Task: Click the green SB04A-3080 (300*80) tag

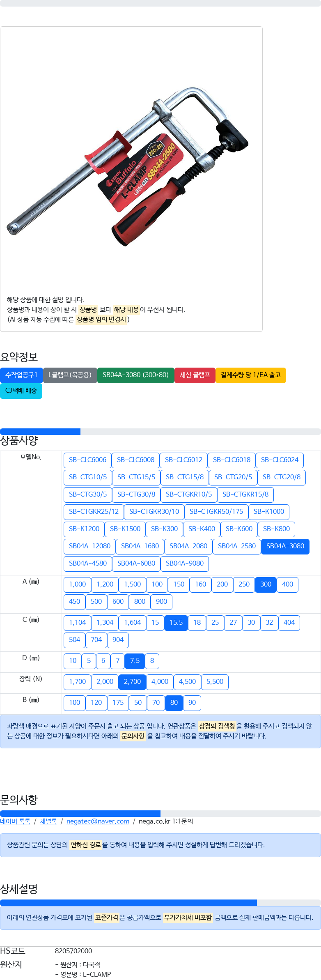Action: point(135,375)
